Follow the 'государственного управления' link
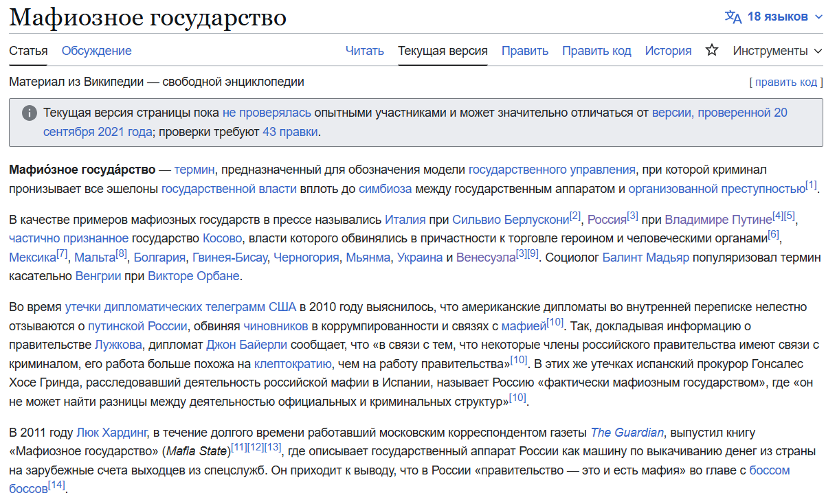The image size is (837, 504). [552, 169]
